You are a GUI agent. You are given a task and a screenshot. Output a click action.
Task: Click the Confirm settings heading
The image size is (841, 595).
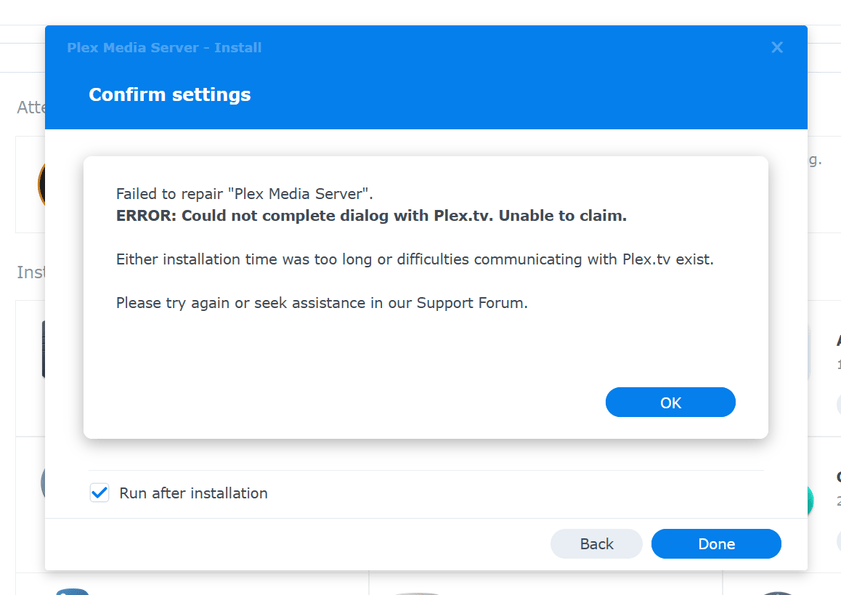[x=169, y=95]
